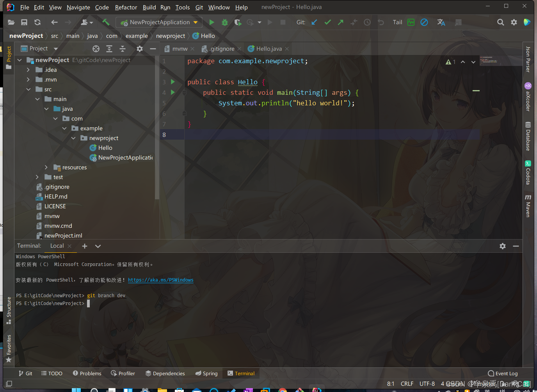The height and width of the screenshot is (392, 537).
Task: Toggle the Structure side tool window
Action: click(9, 310)
